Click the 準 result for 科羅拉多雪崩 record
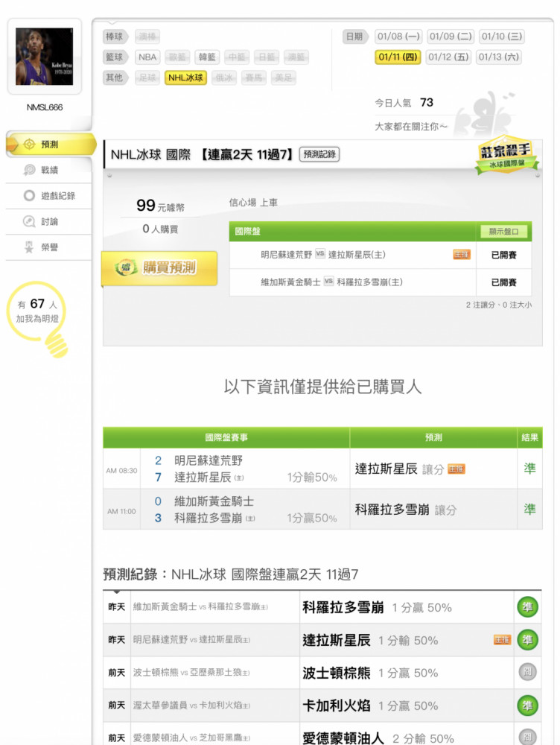The image size is (560, 745). coord(527,607)
